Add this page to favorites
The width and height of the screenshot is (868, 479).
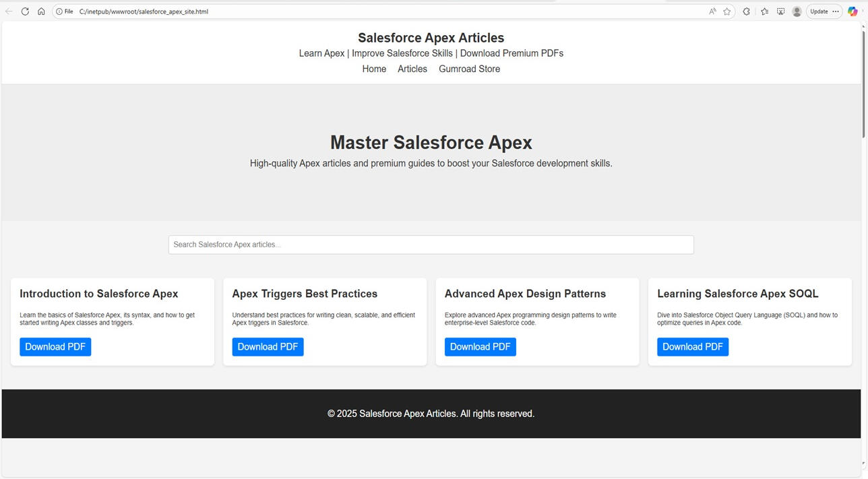point(727,11)
